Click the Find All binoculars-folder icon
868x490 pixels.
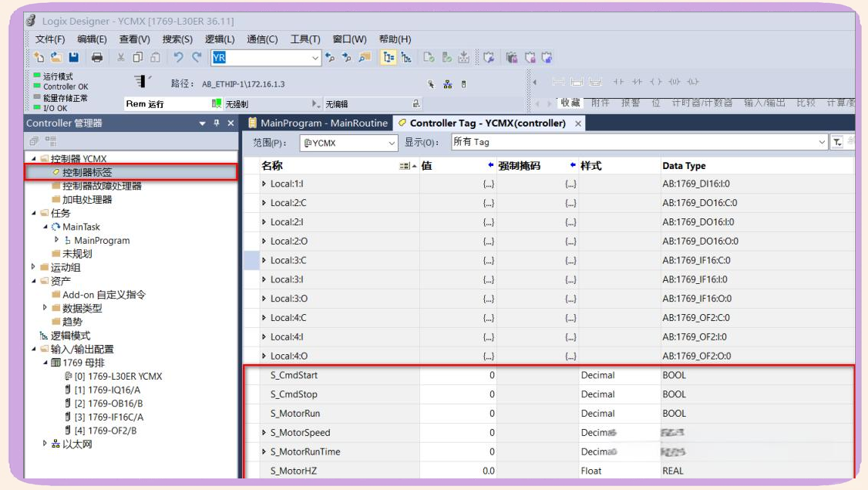(365, 57)
